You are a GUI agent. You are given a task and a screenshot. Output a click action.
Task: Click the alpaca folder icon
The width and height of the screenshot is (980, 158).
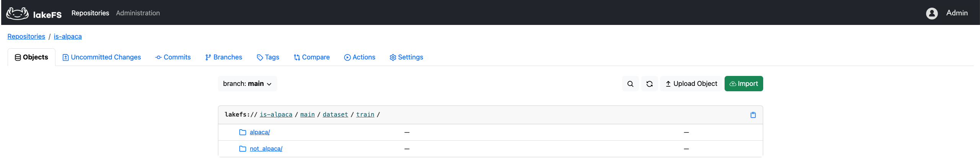242,132
